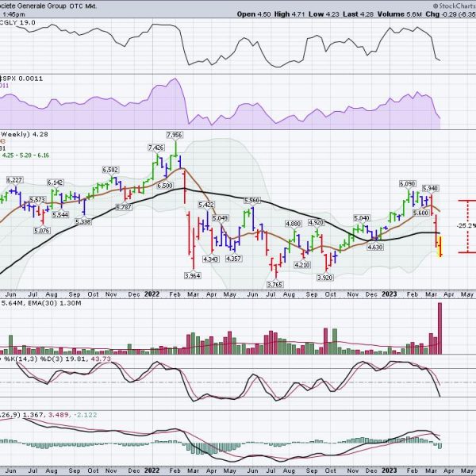Click the 4.343 price label

[211, 259]
